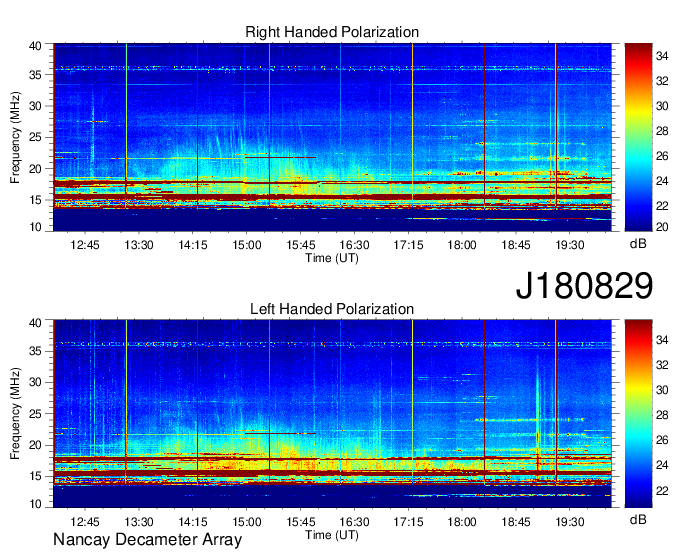
Task: Click the Frequency (MHz) axis label of the left-handed plot
Action: pyautogui.click(x=15, y=414)
